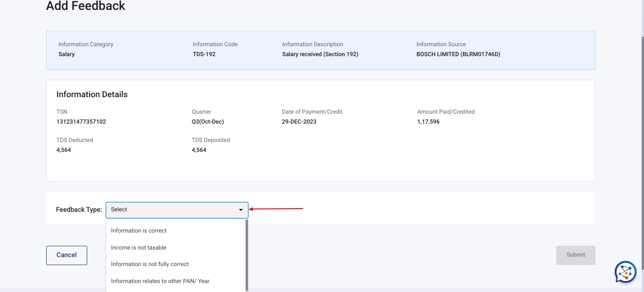This screenshot has width=644, height=292.
Task: Click the 'Select' placeholder text in Feedback Type
Action: click(x=119, y=209)
